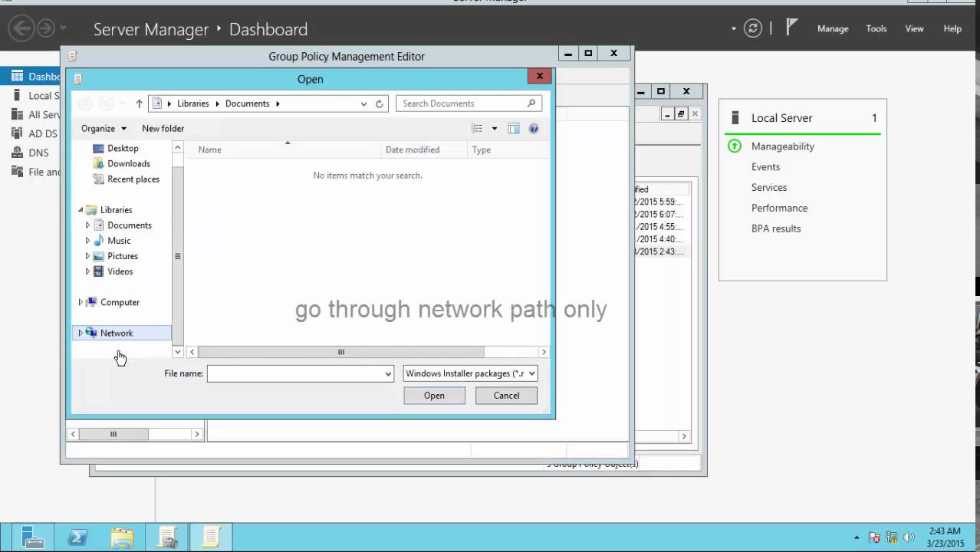Show the preview pane

pyautogui.click(x=514, y=129)
